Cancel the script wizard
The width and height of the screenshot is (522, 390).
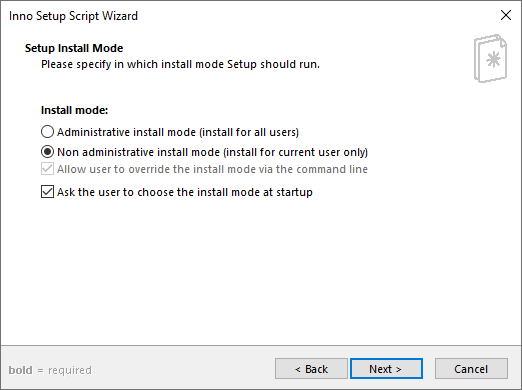(x=471, y=369)
